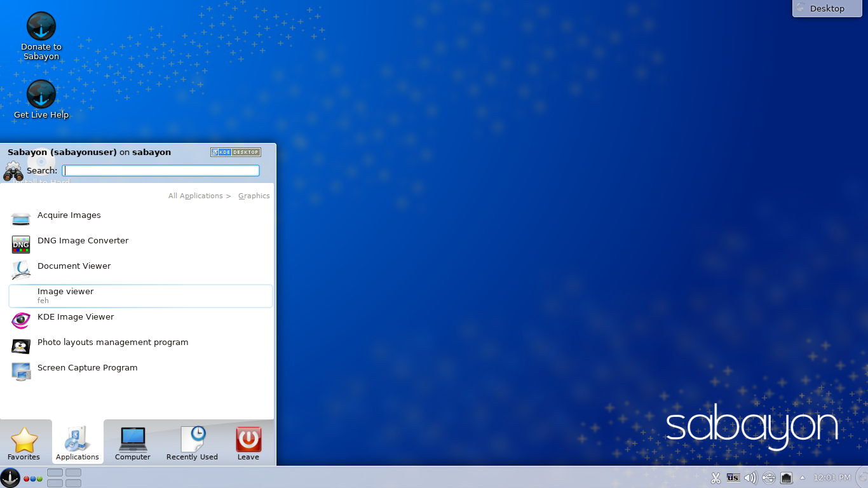The width and height of the screenshot is (868, 488).
Task: Click the Sabayon kickoff launcher button
Action: (10, 478)
